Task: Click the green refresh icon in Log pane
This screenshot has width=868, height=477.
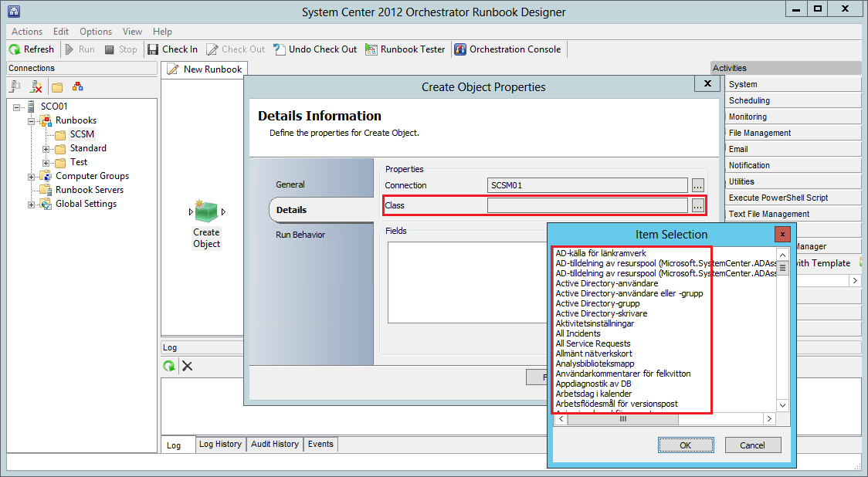Action: [x=169, y=366]
